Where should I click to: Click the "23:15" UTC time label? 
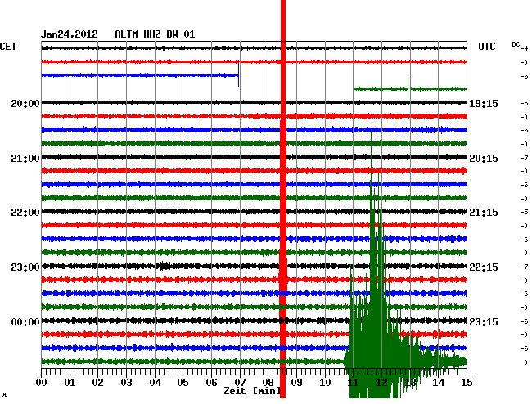[484, 321]
